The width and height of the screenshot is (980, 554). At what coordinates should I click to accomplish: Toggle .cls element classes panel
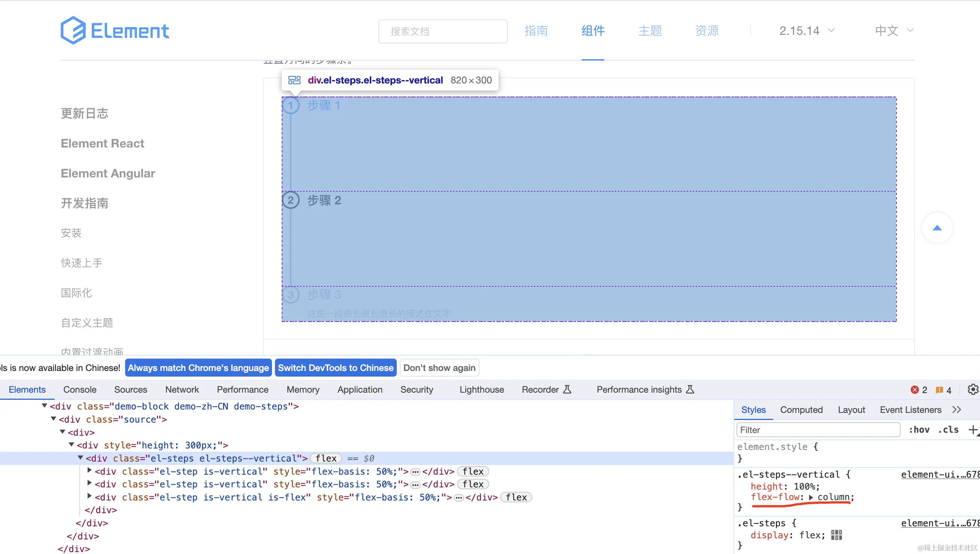[948, 430]
